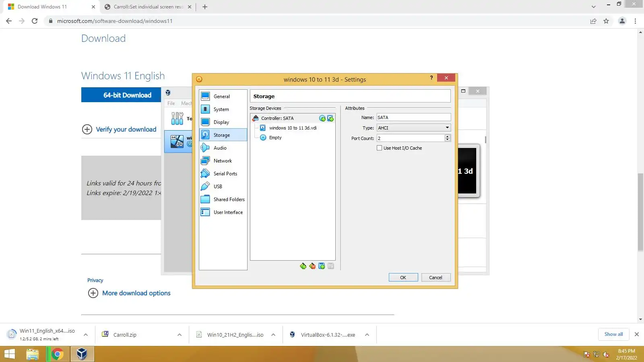The height and width of the screenshot is (362, 644).
Task: Click the VM preview thumbnail in Manager
Action: pyautogui.click(x=467, y=171)
